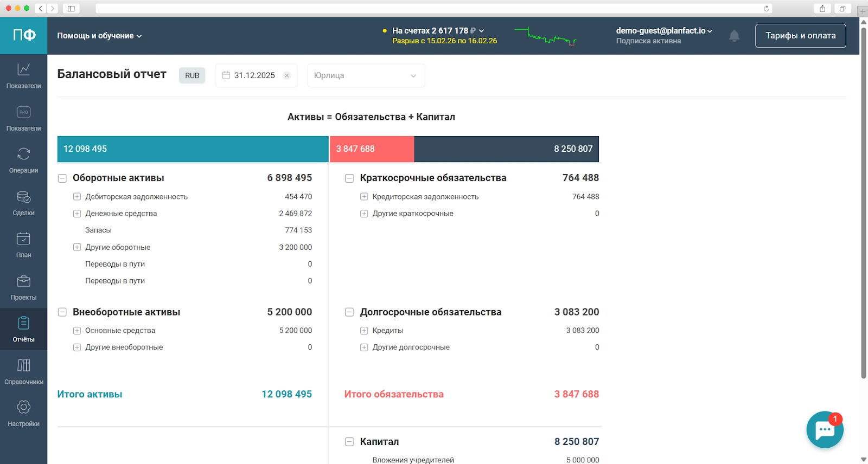The width and height of the screenshot is (868, 464).
Task: Open the Отчёты section in sidebar
Action: (23, 329)
